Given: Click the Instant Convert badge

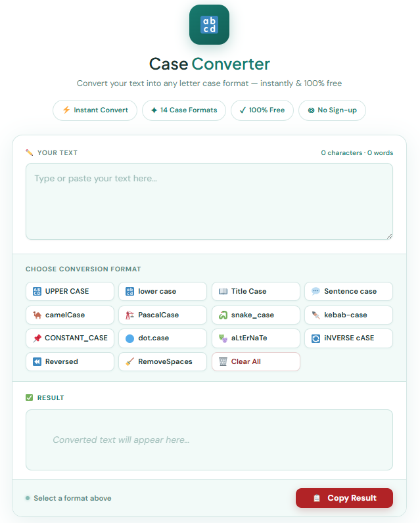Looking at the screenshot, I should 95,110.
